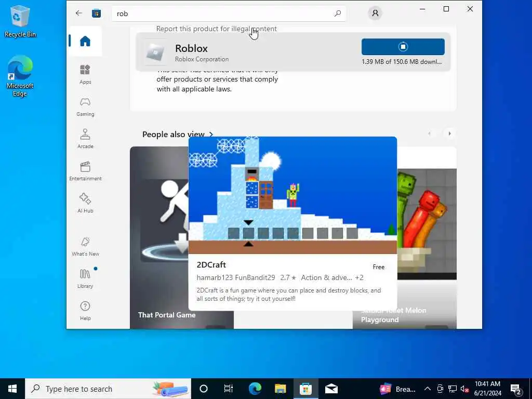Open the Library sidebar section
Image resolution: width=532 pixels, height=399 pixels.
tap(85, 278)
